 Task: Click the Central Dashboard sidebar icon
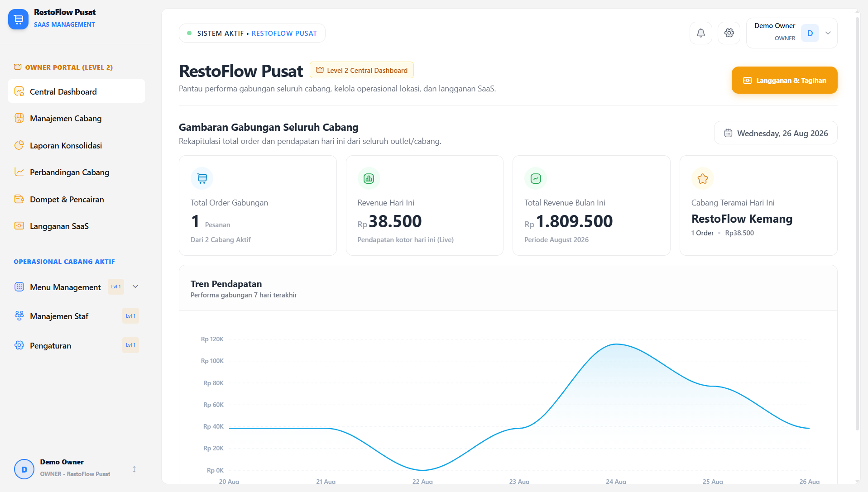click(19, 91)
